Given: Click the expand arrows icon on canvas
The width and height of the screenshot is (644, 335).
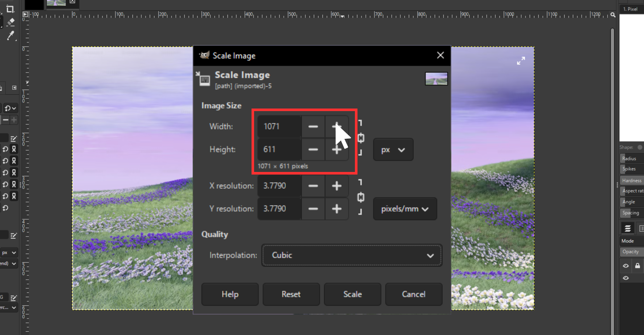Looking at the screenshot, I should (521, 61).
